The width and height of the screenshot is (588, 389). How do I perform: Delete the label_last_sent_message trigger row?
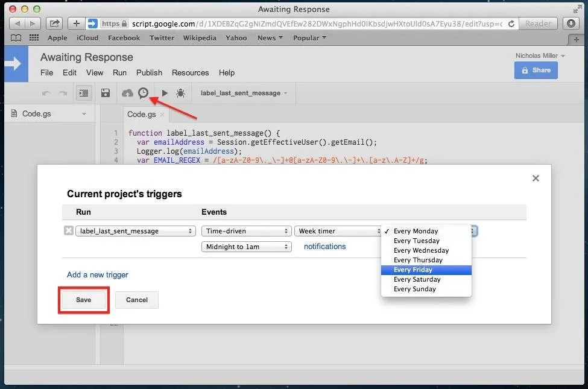tap(69, 231)
